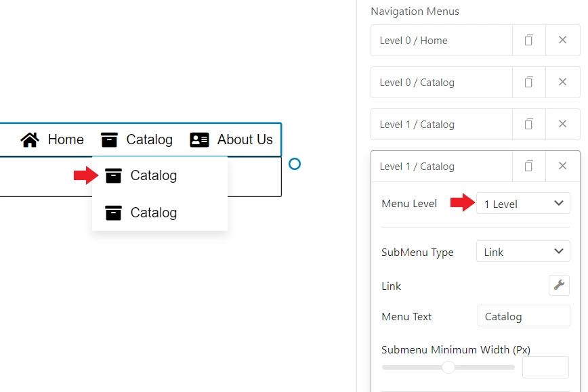Open the SubMenu Type dropdown
Screen dimensions: 588x392
522,251
